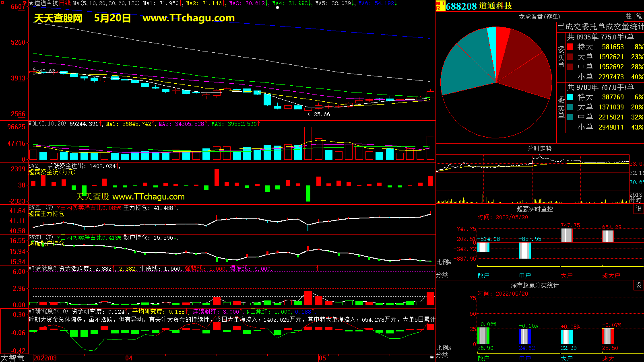This screenshot has width=644, height=362.
Task: Switch 龙虎看盘 to 笔 tick view
Action: point(639,16)
